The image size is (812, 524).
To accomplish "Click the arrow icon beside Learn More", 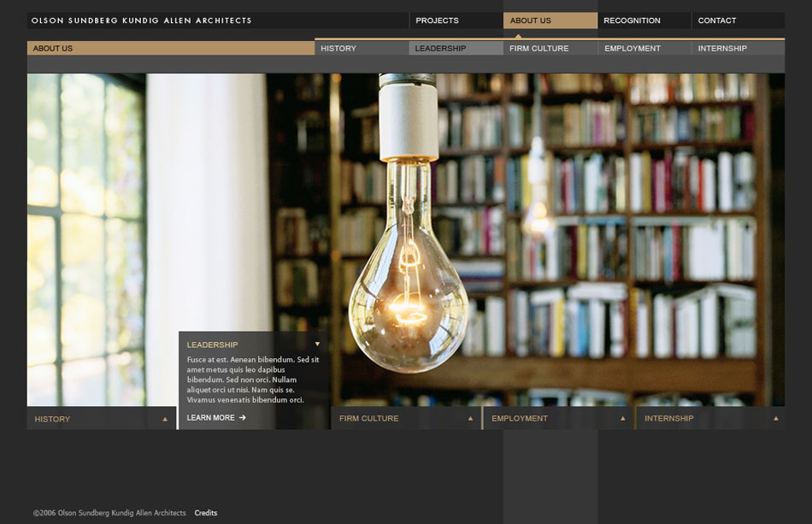I will [243, 418].
